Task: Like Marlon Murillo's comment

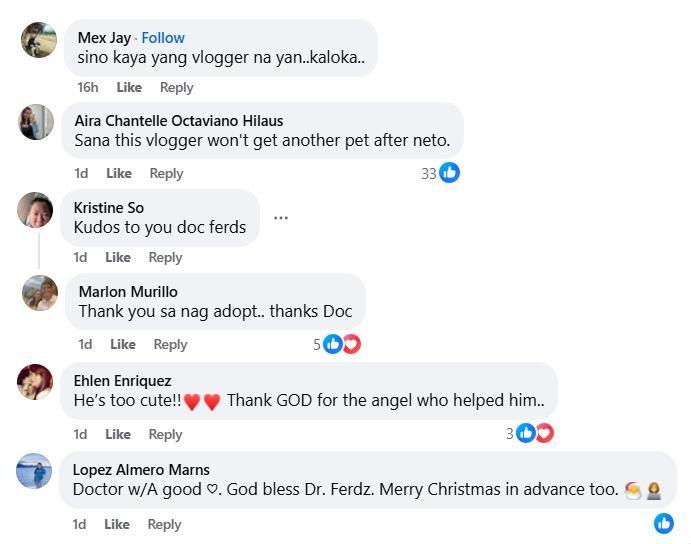Action: pyautogui.click(x=123, y=344)
